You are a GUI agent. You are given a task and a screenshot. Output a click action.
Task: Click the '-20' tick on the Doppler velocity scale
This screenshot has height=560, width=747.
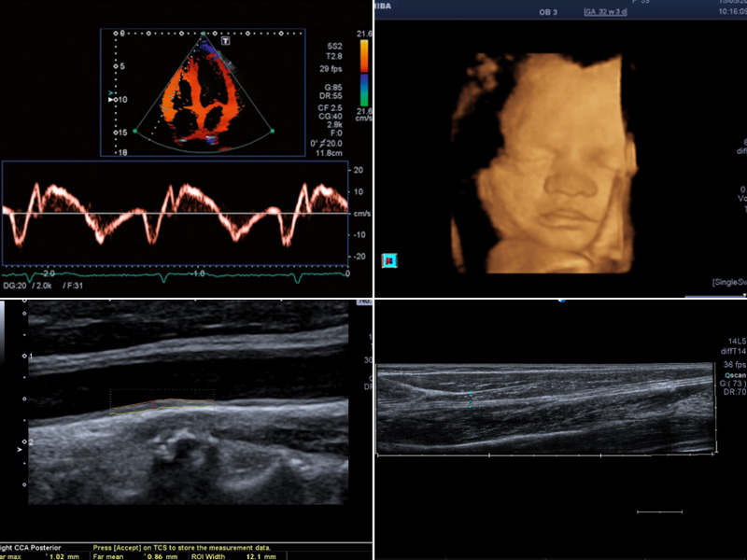click(359, 257)
